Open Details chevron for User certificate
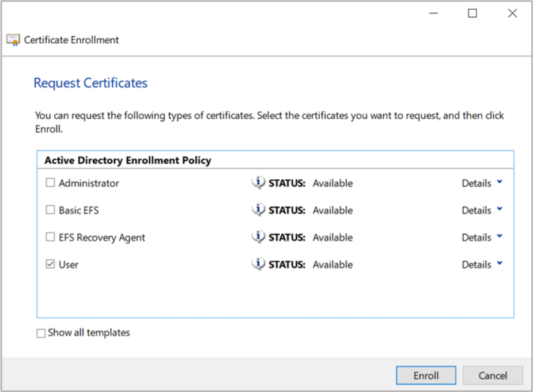The image size is (533, 392). (499, 263)
